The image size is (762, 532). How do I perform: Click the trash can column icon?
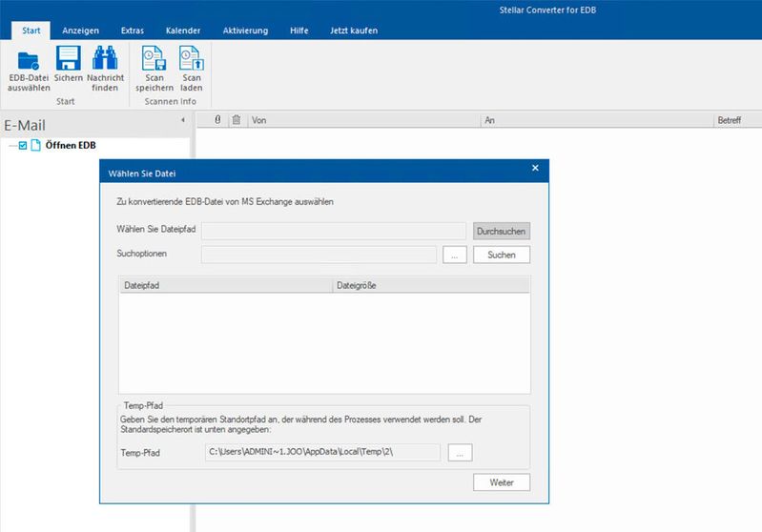(237, 119)
